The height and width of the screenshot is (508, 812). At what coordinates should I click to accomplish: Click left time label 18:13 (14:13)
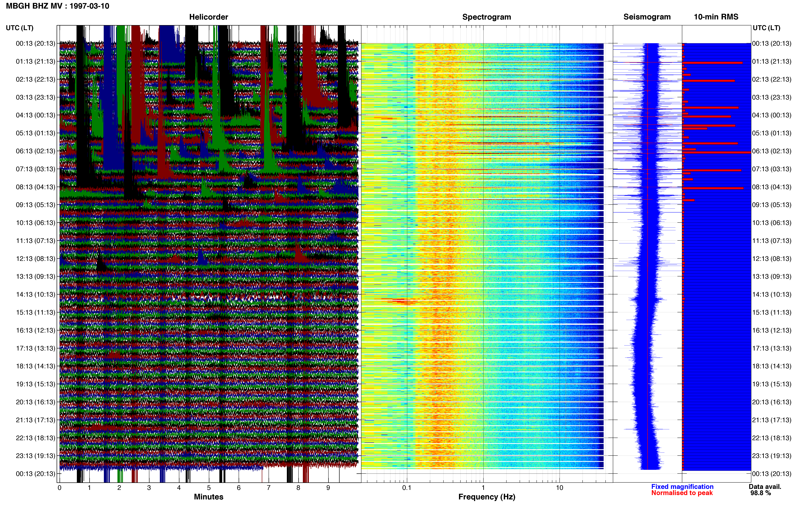pos(36,366)
